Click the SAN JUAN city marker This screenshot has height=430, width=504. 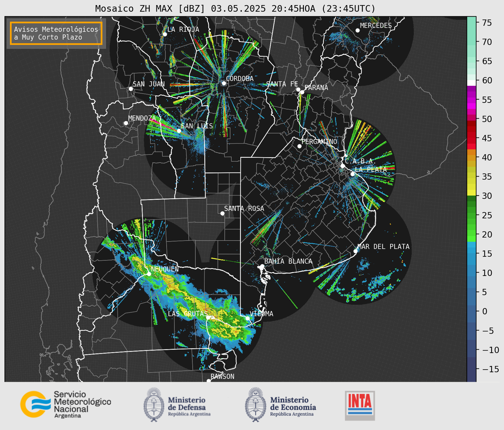131,89
